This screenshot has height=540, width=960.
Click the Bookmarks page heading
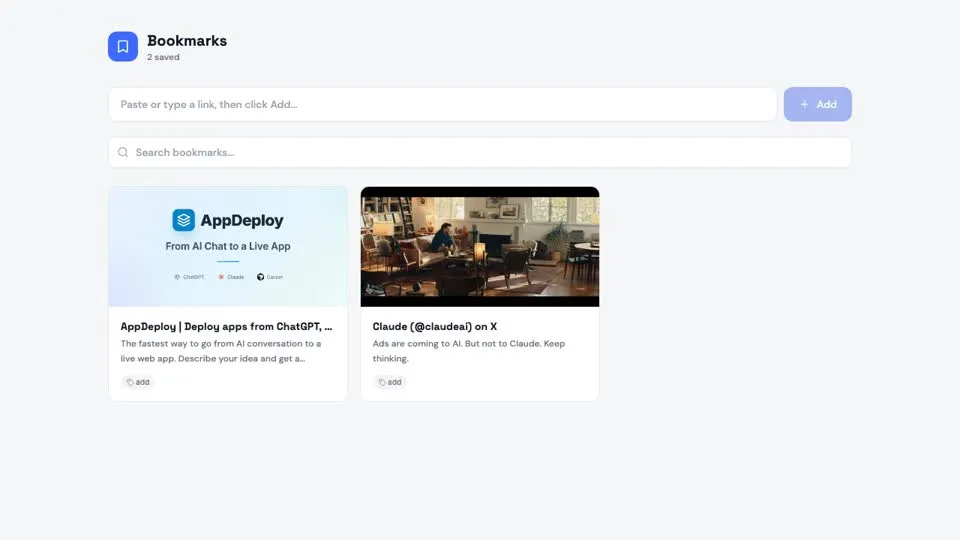pos(187,41)
